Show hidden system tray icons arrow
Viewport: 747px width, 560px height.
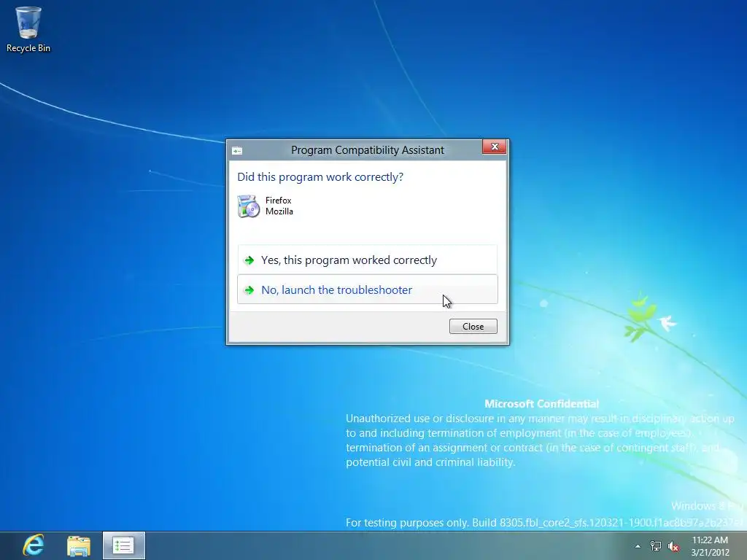click(638, 546)
